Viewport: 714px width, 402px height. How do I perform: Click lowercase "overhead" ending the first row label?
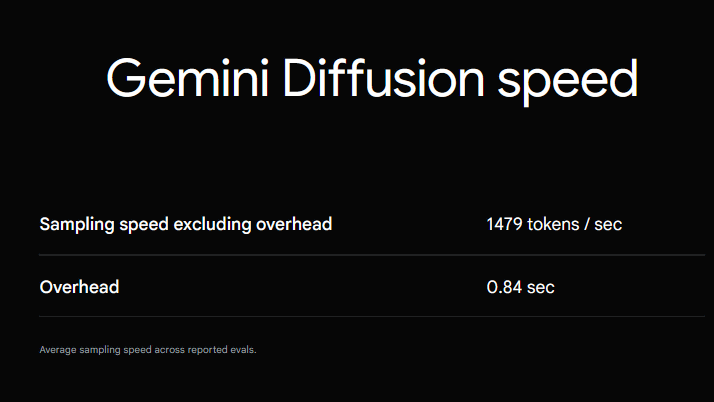point(294,224)
